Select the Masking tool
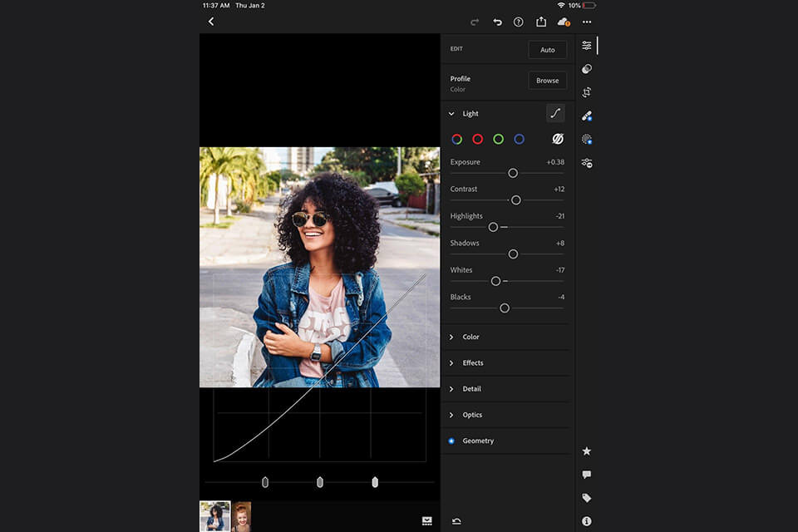Screen dimensions: 798x532 (x=587, y=139)
